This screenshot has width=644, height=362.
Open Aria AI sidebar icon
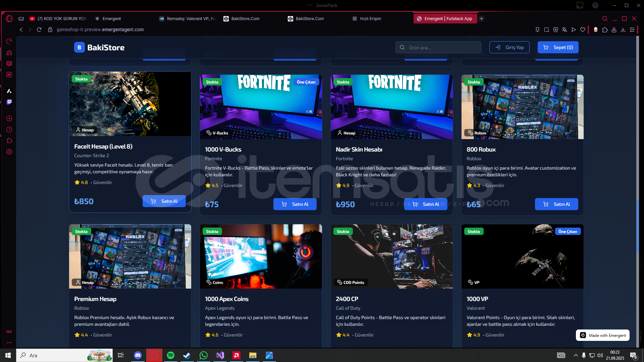[9, 91]
